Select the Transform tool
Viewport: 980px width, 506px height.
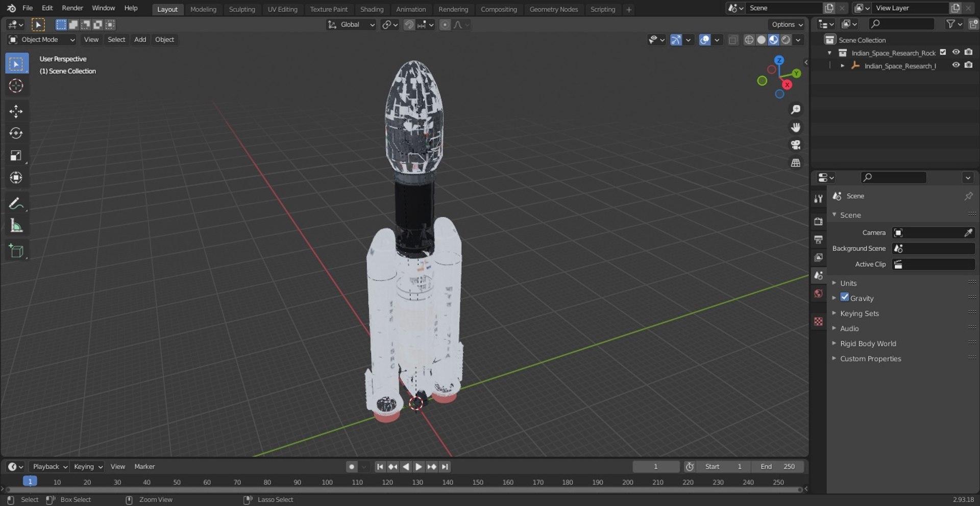(x=16, y=178)
